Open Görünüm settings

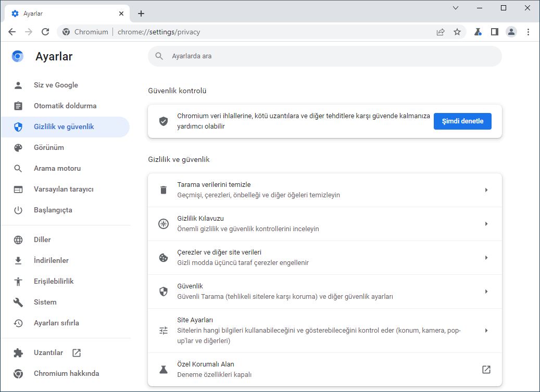(x=65, y=147)
